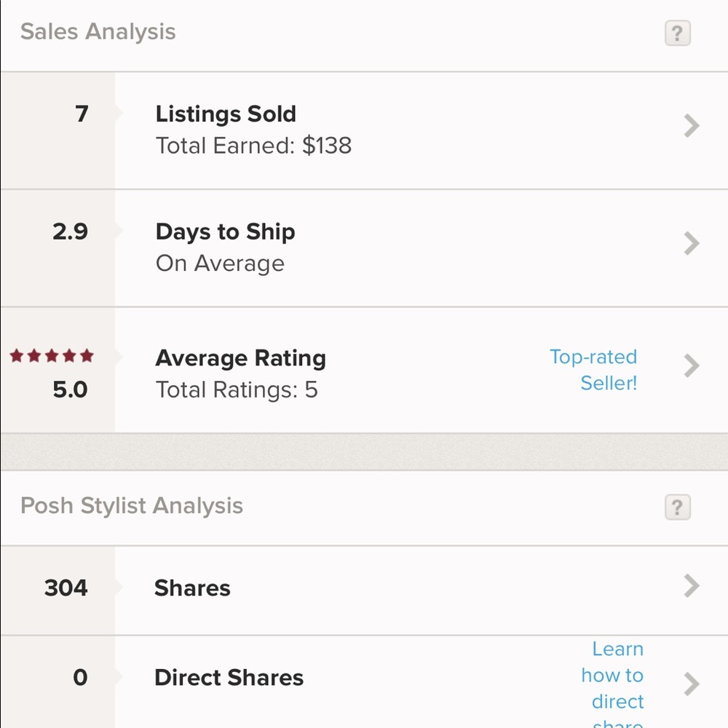728x728 pixels.
Task: Expand Listings Sold chevron arrow
Action: point(692,127)
